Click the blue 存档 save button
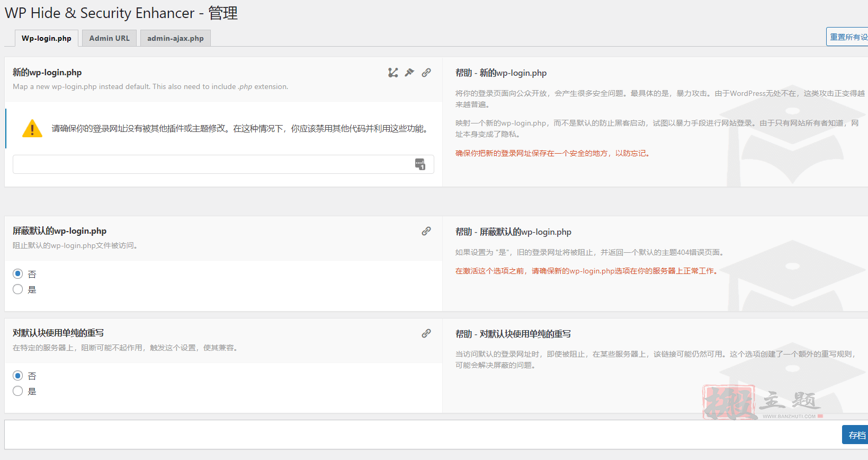 (855, 435)
